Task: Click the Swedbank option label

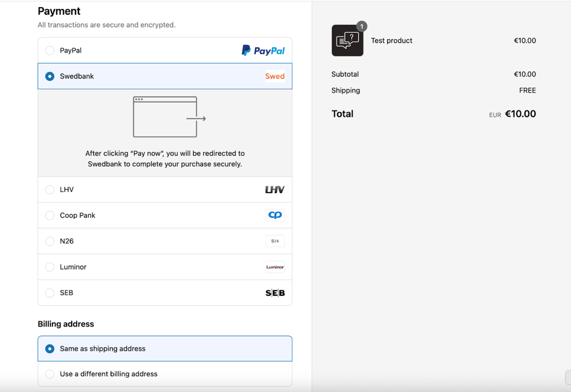Action: click(77, 76)
